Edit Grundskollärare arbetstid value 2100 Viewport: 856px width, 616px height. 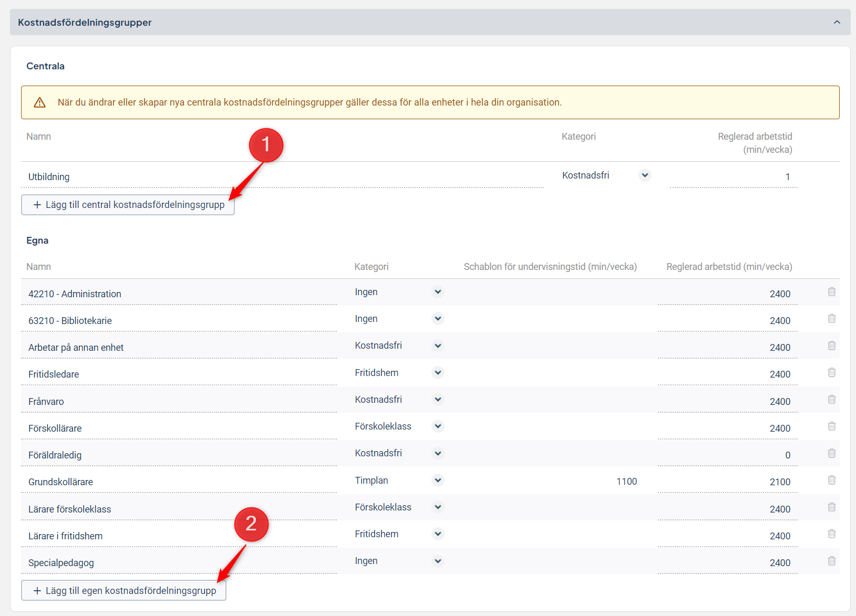coord(728,482)
